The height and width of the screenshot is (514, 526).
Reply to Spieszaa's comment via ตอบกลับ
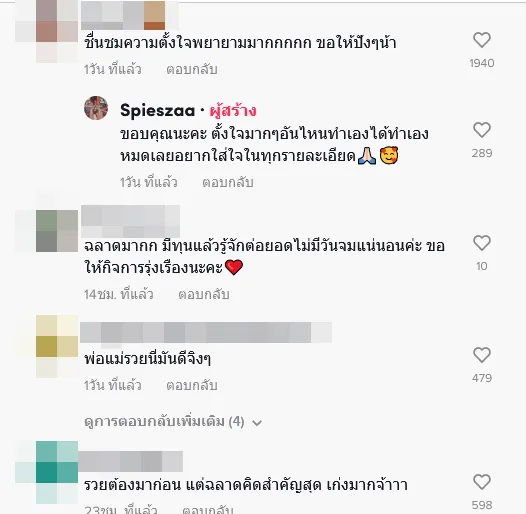(x=228, y=183)
